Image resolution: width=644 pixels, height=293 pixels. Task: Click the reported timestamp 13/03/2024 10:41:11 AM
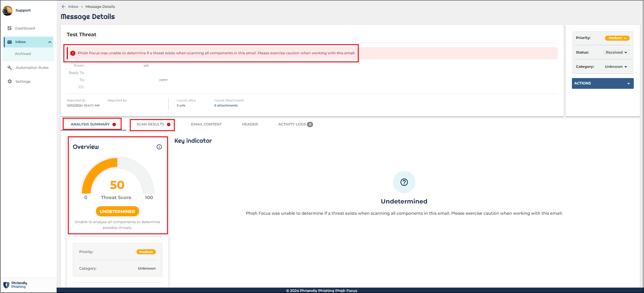pyautogui.click(x=83, y=105)
